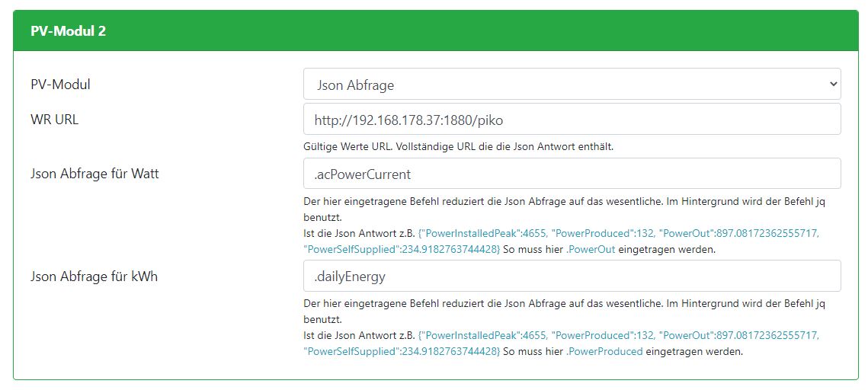Click the jq description below kWh field
Image resolution: width=868 pixels, height=390 pixels.
point(564,304)
